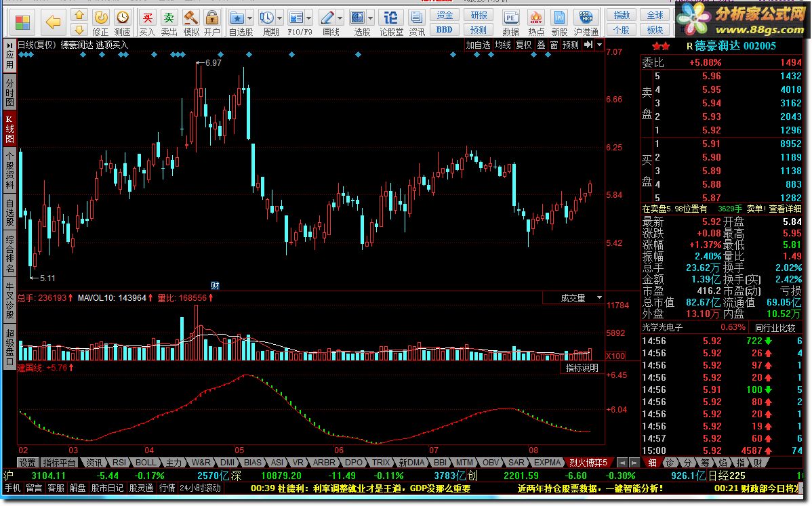Select the BOLL indicator tab
Image resolution: width=812 pixels, height=506 pixels.
(x=146, y=463)
